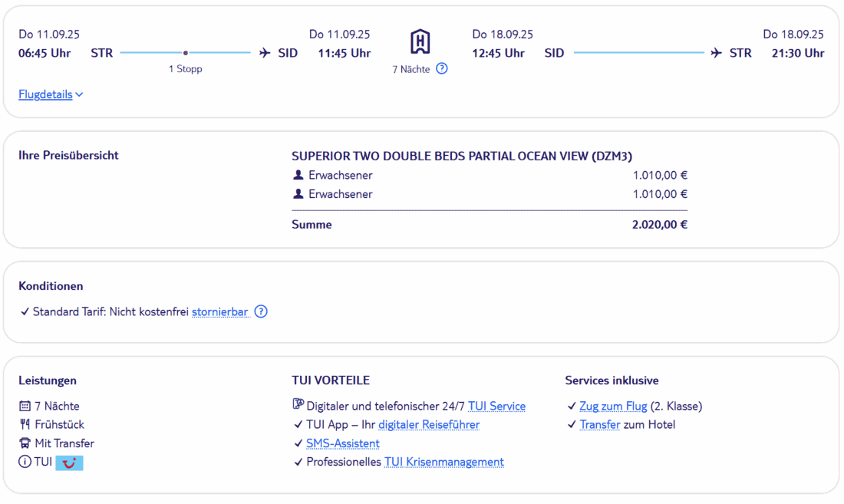Click the TUI smile logo
The width and height of the screenshot is (844, 504).
(x=69, y=463)
